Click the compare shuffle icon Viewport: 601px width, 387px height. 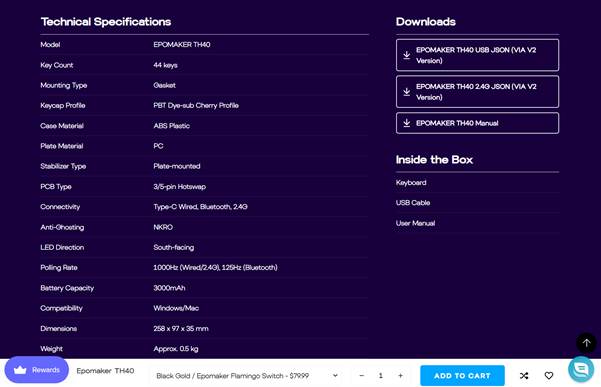click(x=524, y=376)
